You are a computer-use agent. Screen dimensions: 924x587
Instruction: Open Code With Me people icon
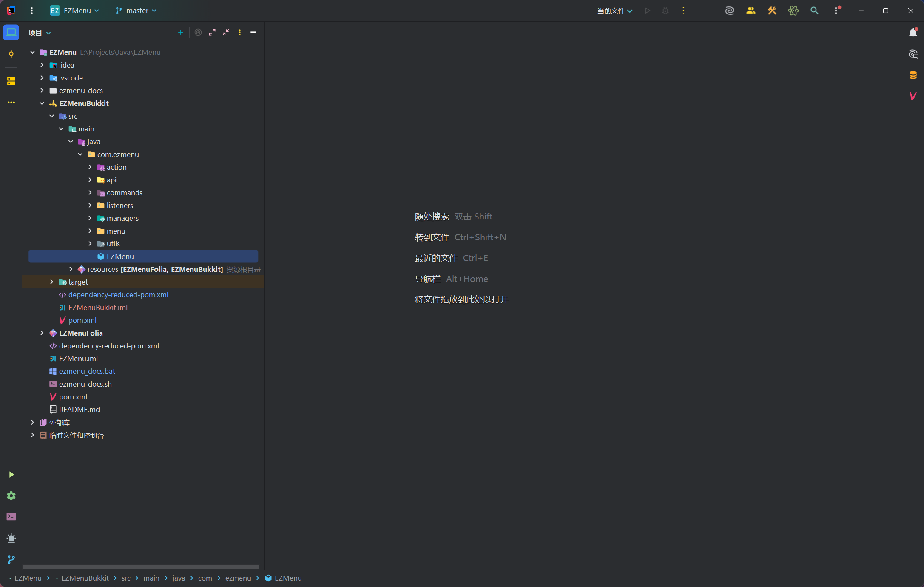[751, 11]
